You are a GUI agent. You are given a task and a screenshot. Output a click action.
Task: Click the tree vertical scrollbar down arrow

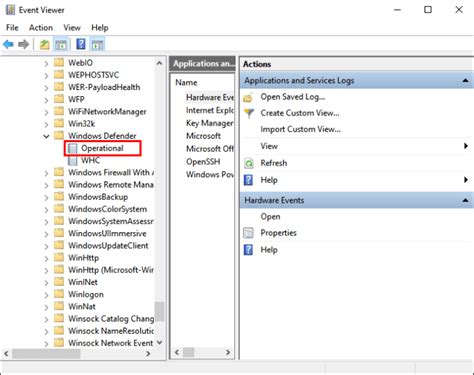(159, 342)
